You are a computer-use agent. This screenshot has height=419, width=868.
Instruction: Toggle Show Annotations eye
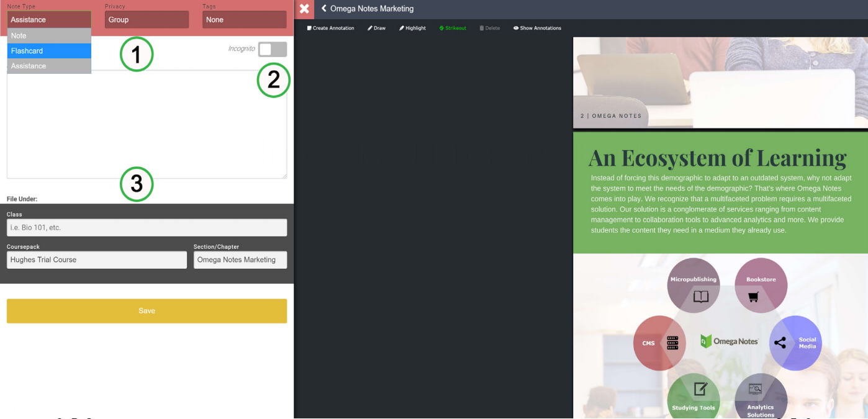click(537, 28)
